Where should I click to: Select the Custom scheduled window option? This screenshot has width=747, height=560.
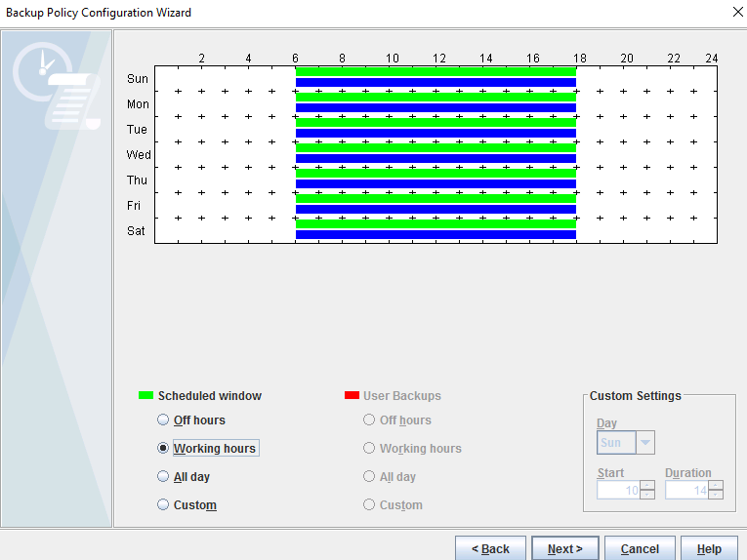tap(163, 505)
